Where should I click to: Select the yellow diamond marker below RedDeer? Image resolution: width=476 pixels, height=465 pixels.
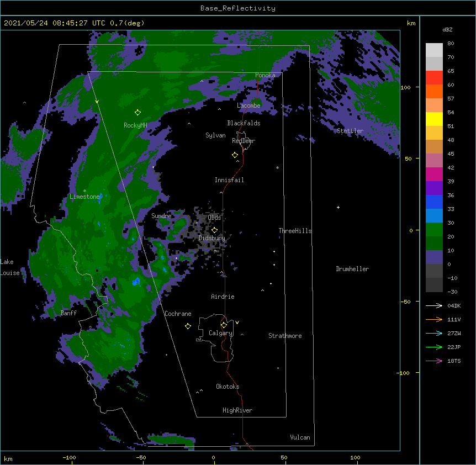[235, 155]
